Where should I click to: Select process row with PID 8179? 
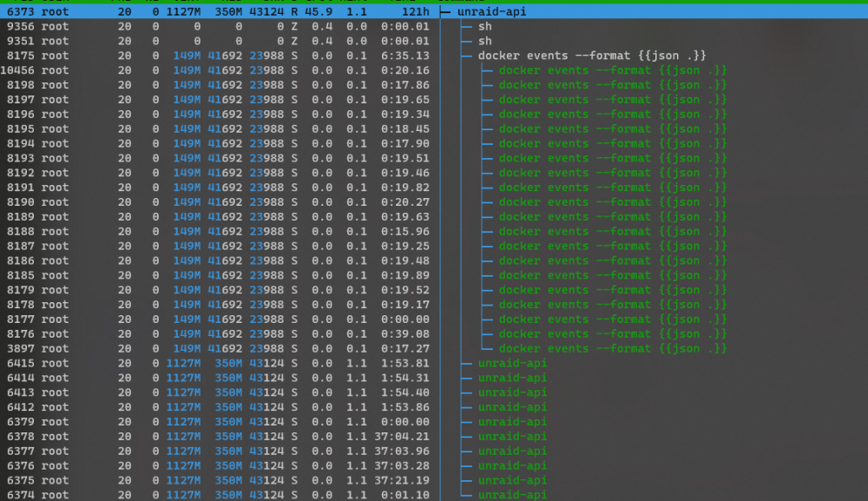pyautogui.click(x=434, y=290)
